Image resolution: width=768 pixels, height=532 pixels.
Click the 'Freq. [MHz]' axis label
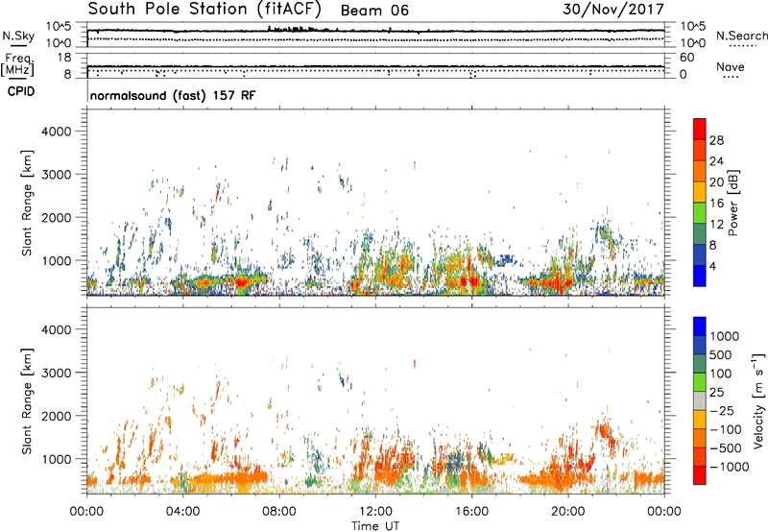(x=17, y=65)
